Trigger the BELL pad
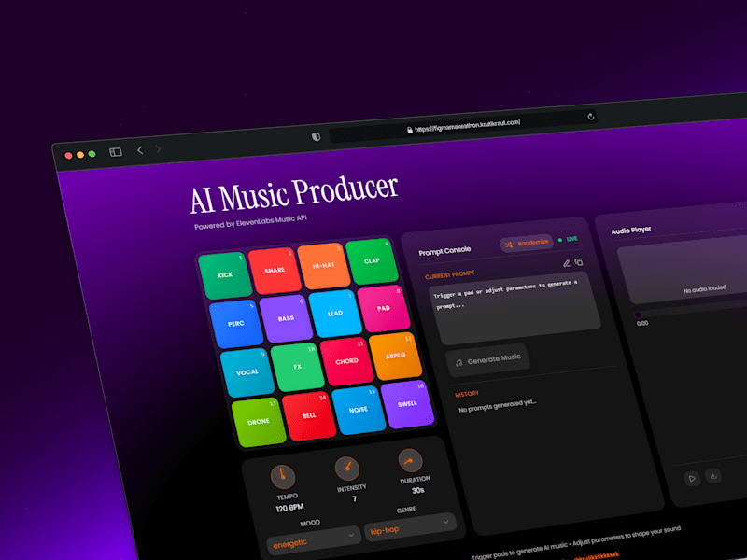 click(309, 415)
